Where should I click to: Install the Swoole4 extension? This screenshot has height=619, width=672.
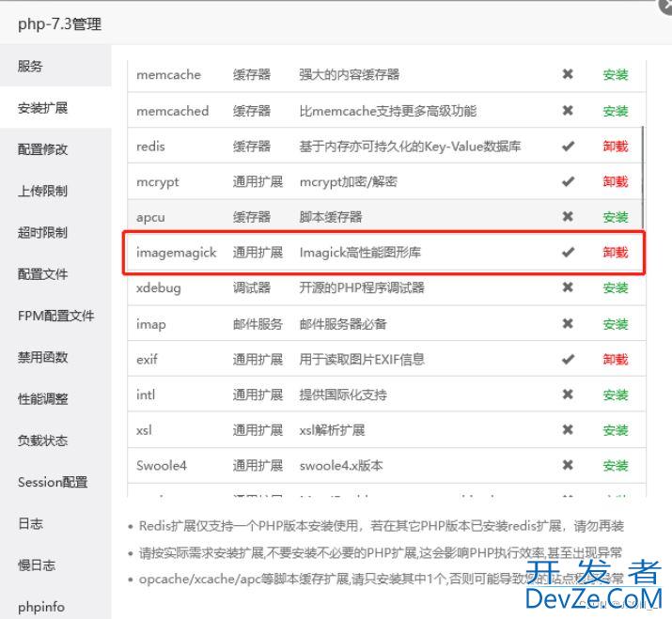tap(616, 466)
